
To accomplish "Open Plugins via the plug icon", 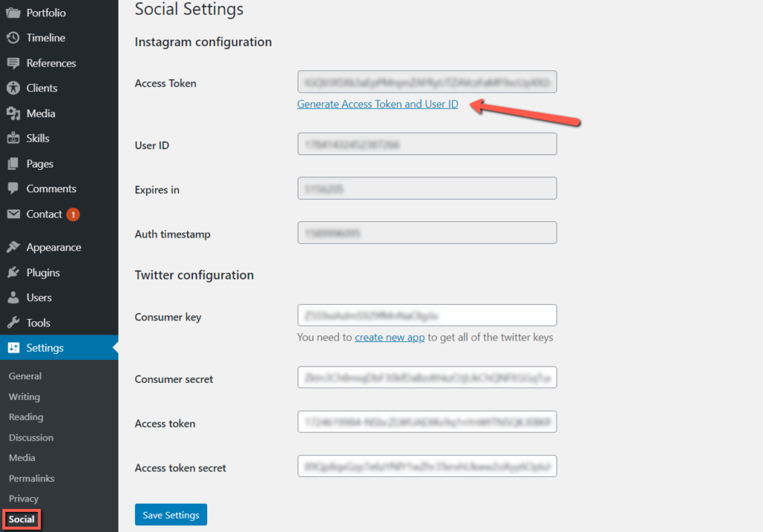I will click(13, 273).
